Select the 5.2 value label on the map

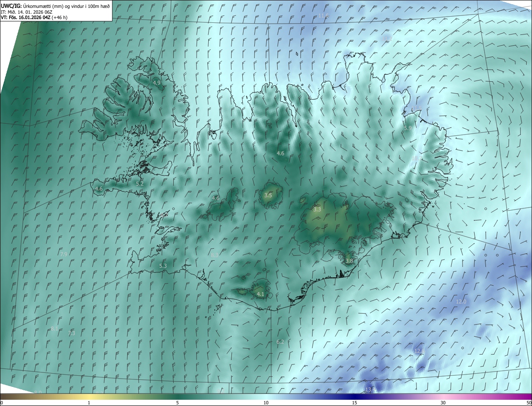tap(140, 183)
